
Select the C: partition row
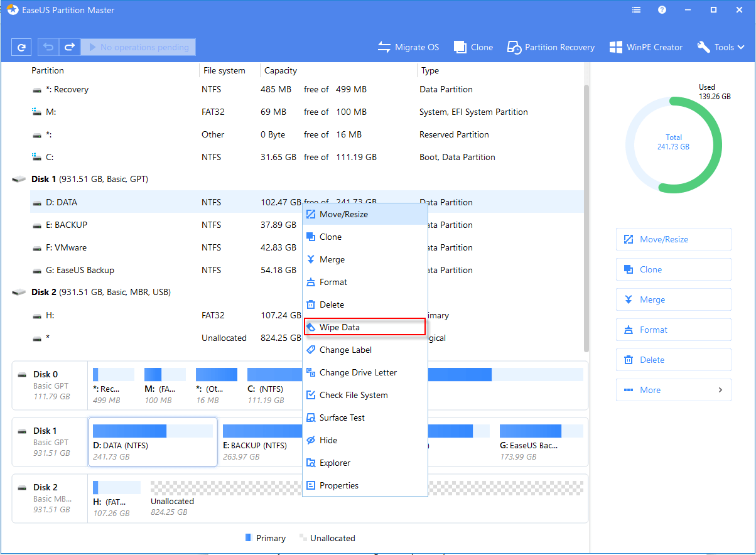point(307,157)
